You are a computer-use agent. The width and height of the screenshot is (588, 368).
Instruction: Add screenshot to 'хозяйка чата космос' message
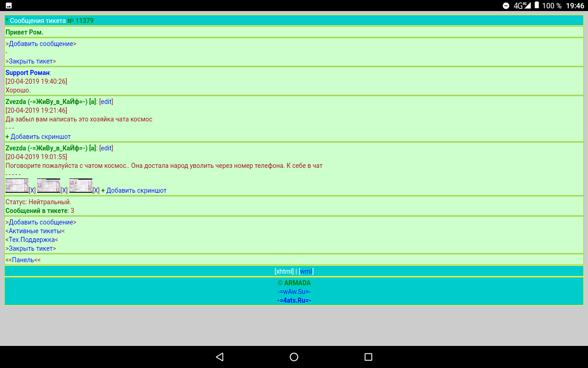(40, 137)
